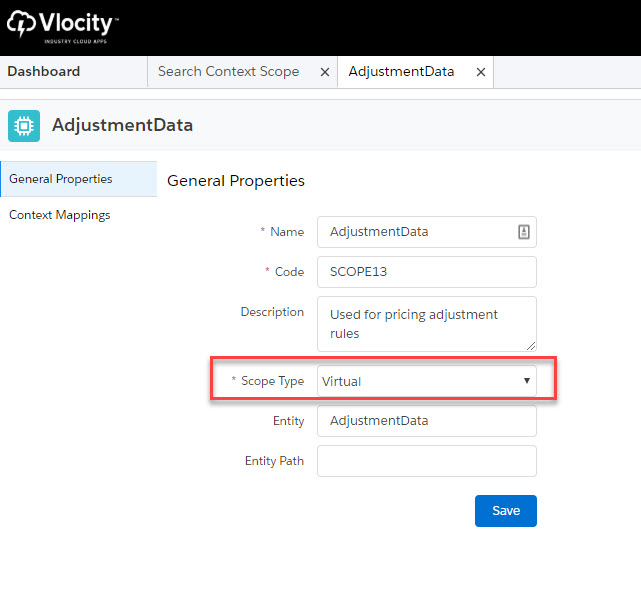The image size is (641, 605).
Task: Click the Scope Type field label
Action: pyautogui.click(x=272, y=381)
